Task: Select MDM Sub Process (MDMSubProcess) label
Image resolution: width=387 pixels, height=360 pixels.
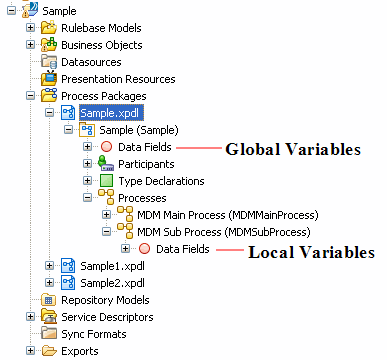Action: 224,232
